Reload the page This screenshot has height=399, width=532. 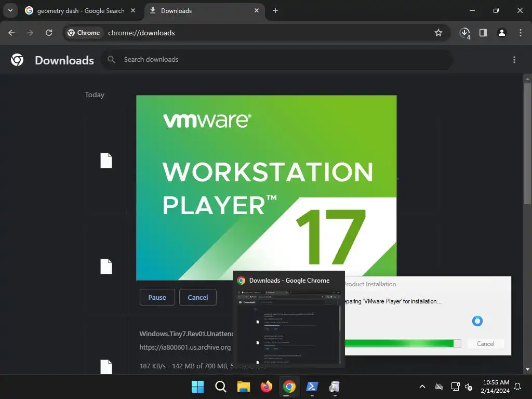(x=49, y=33)
